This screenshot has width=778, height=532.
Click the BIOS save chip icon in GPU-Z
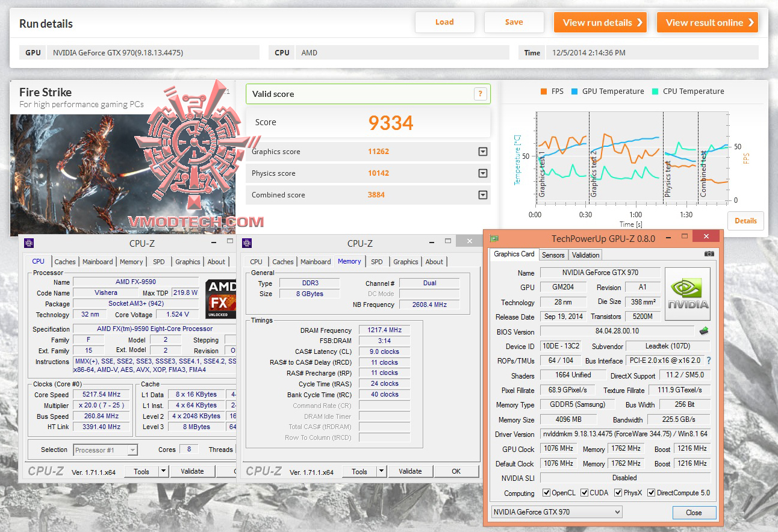click(703, 331)
